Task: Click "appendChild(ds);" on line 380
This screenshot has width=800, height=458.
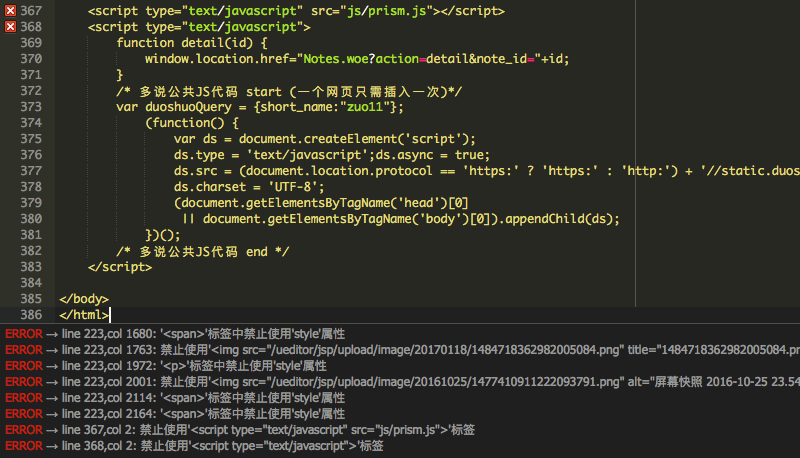Action: click(562, 219)
